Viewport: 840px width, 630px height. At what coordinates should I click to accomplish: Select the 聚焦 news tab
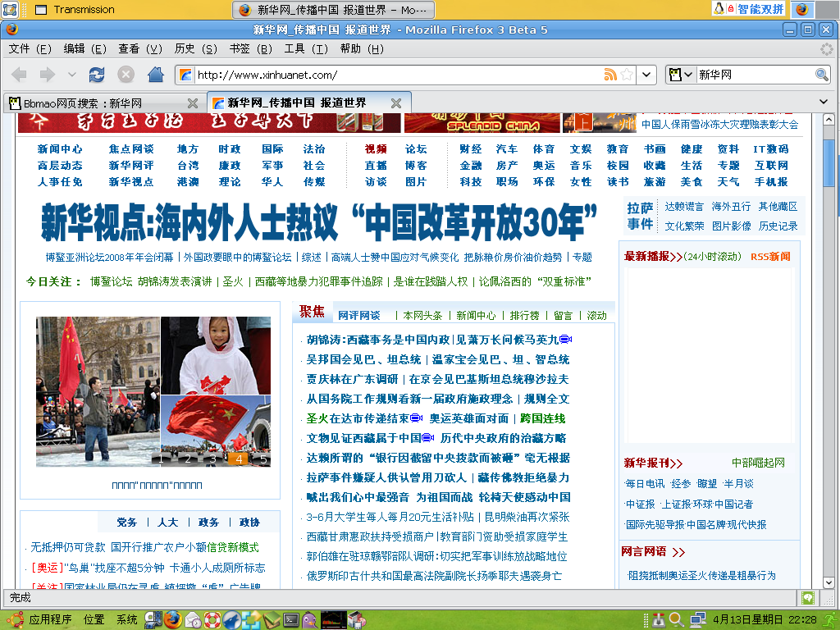click(x=312, y=312)
